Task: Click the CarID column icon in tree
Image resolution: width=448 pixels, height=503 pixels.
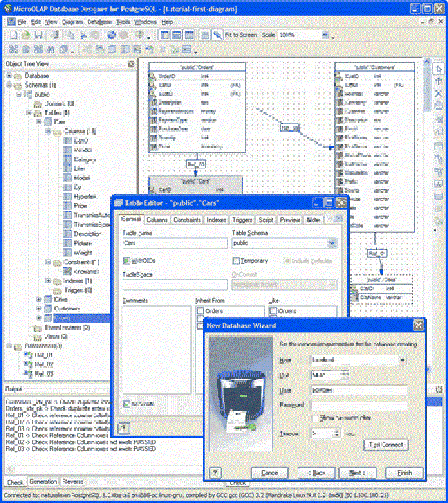Action: pyautogui.click(x=68, y=141)
